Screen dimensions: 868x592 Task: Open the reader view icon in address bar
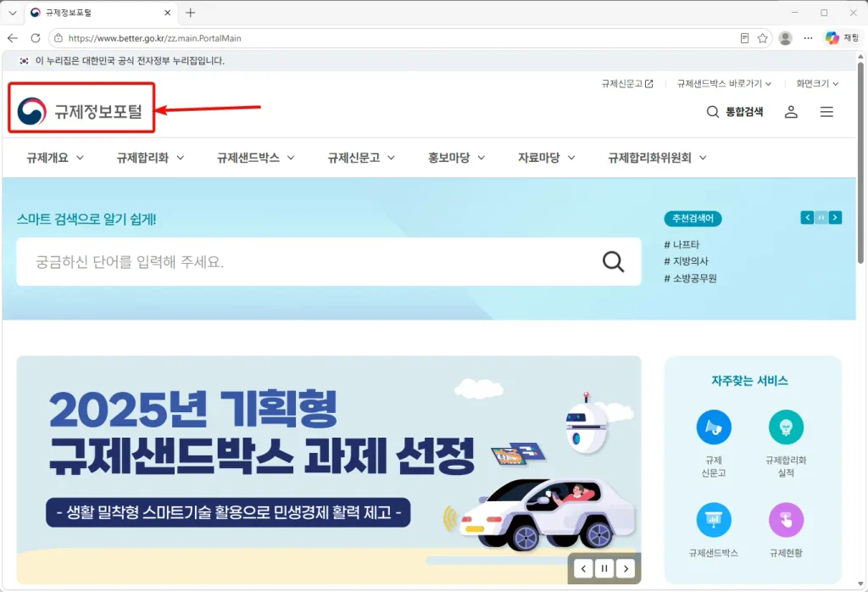(744, 38)
